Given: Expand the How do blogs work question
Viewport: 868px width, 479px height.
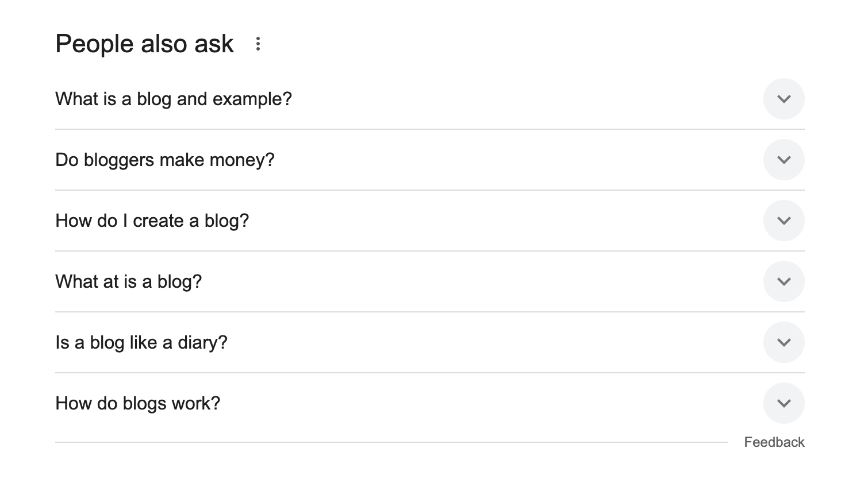Looking at the screenshot, I should pyautogui.click(x=137, y=403).
